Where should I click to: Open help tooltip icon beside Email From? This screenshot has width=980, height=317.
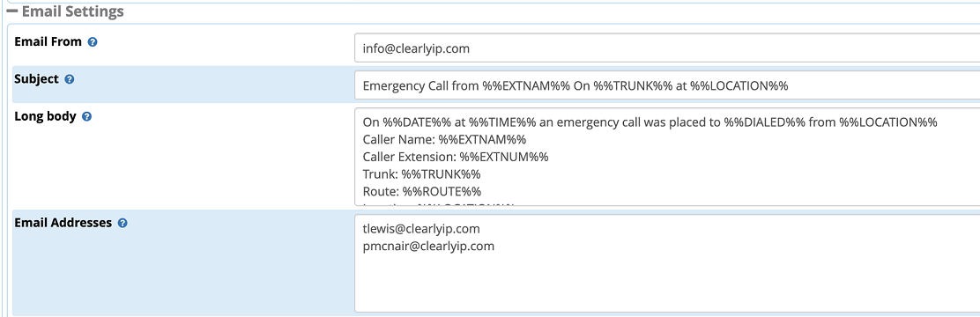coord(93,42)
